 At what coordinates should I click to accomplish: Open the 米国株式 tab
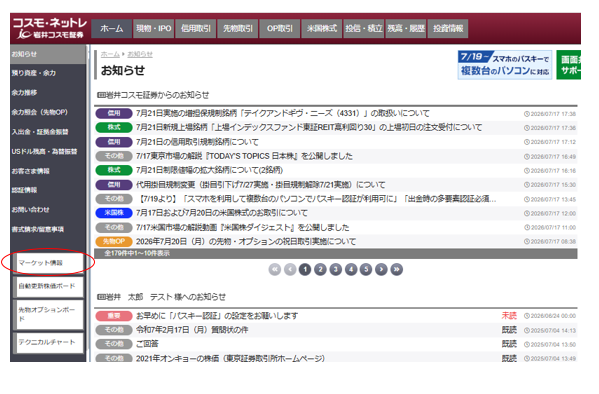pyautogui.click(x=322, y=29)
